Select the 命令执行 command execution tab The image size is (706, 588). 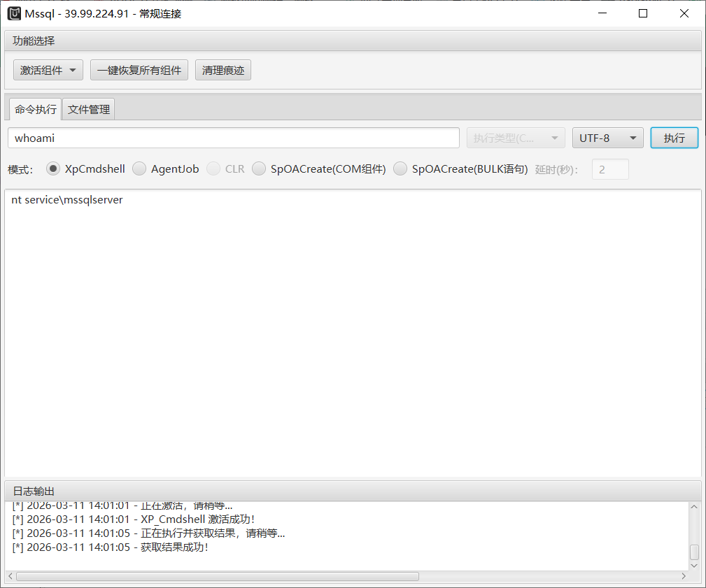(34, 109)
